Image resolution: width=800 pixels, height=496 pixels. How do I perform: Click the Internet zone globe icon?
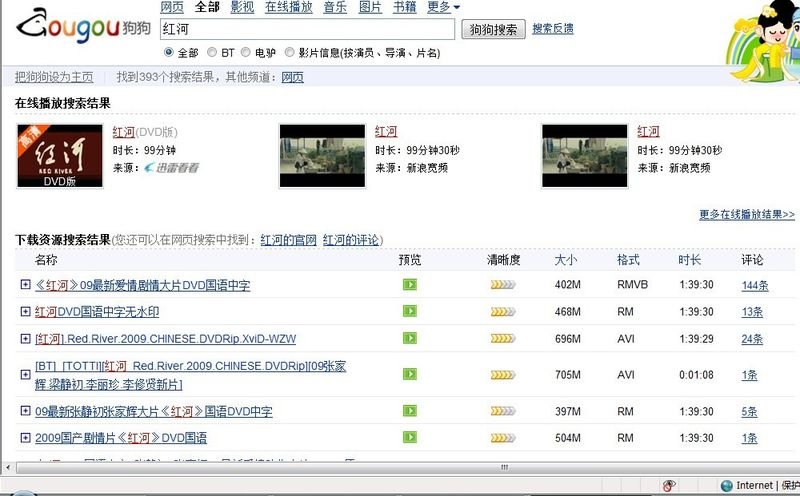[x=727, y=485]
